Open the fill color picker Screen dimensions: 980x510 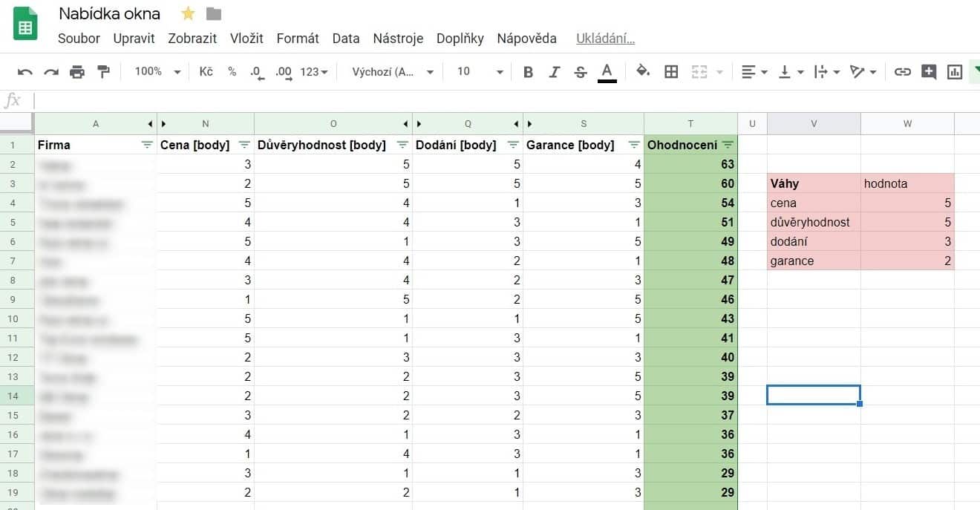tap(643, 71)
